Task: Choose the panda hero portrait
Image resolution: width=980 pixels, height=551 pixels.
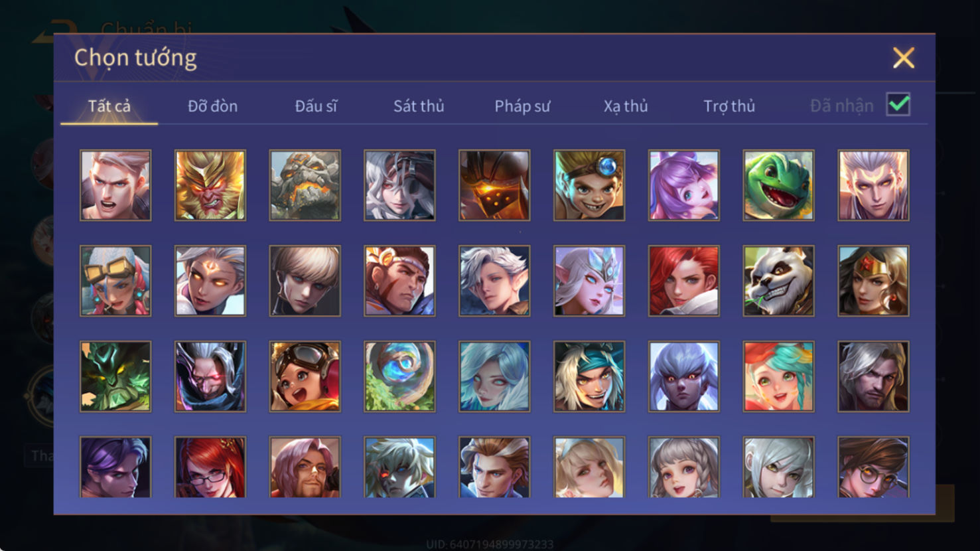Action: point(778,281)
